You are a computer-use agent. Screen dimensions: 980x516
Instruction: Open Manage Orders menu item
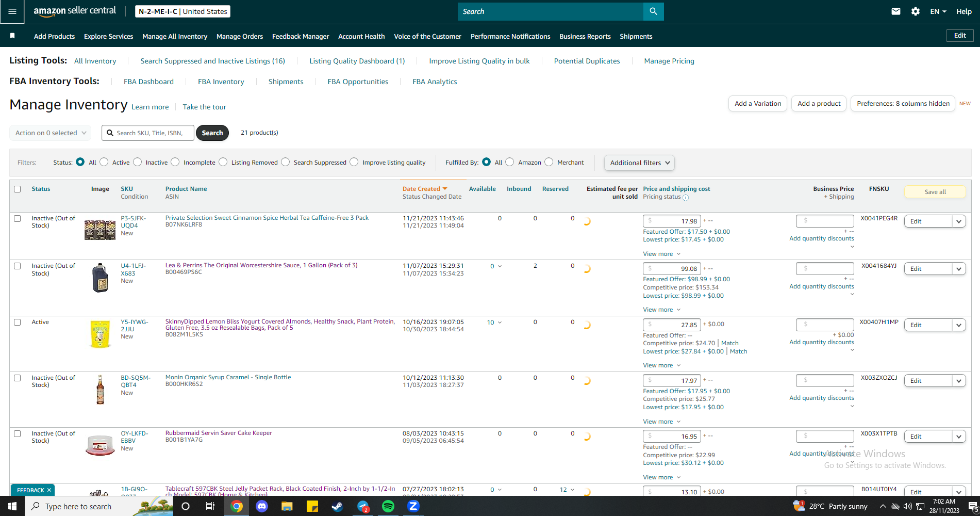(x=240, y=36)
